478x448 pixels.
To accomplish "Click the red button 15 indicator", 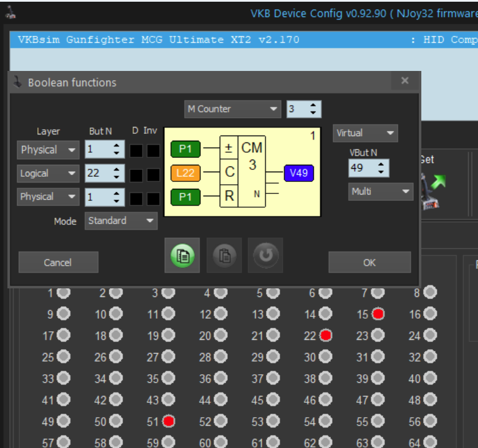I will [378, 314].
